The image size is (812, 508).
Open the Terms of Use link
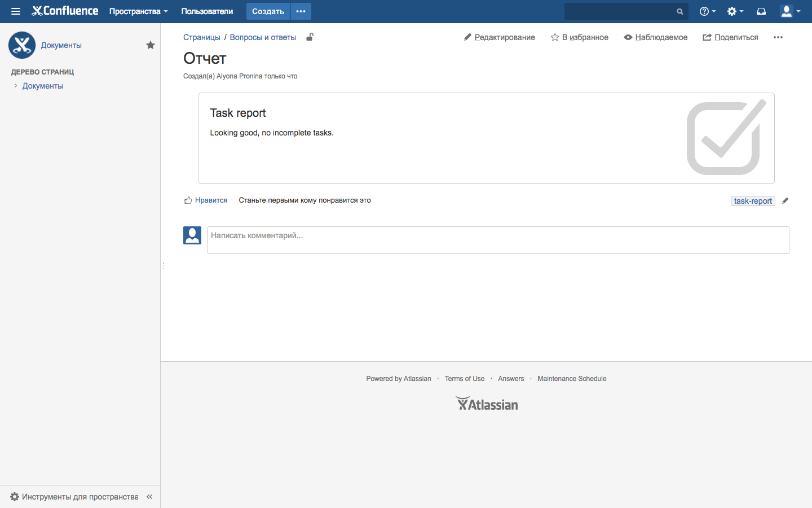pyautogui.click(x=465, y=379)
